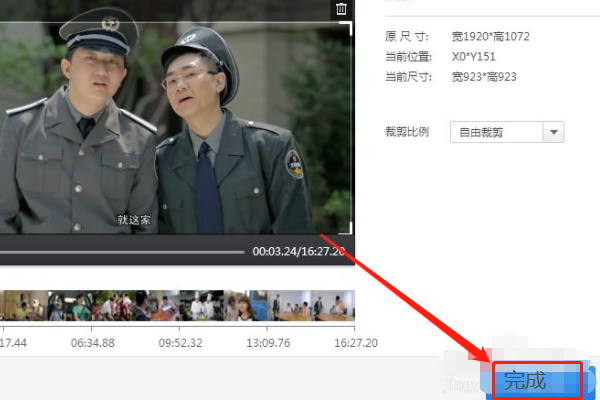600x400 pixels.
Task: Click the bottom-right crop corner handle
Action: coord(347,229)
